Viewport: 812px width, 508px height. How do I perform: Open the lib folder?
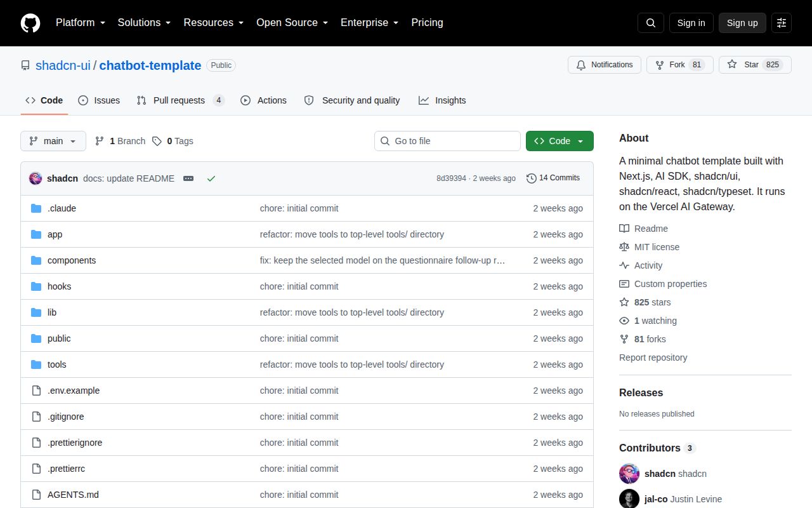52,312
